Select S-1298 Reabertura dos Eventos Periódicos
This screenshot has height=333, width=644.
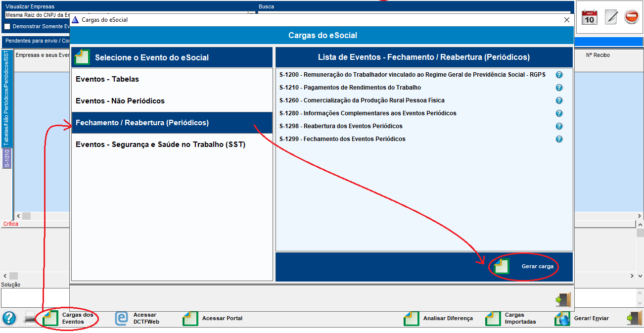(341, 126)
